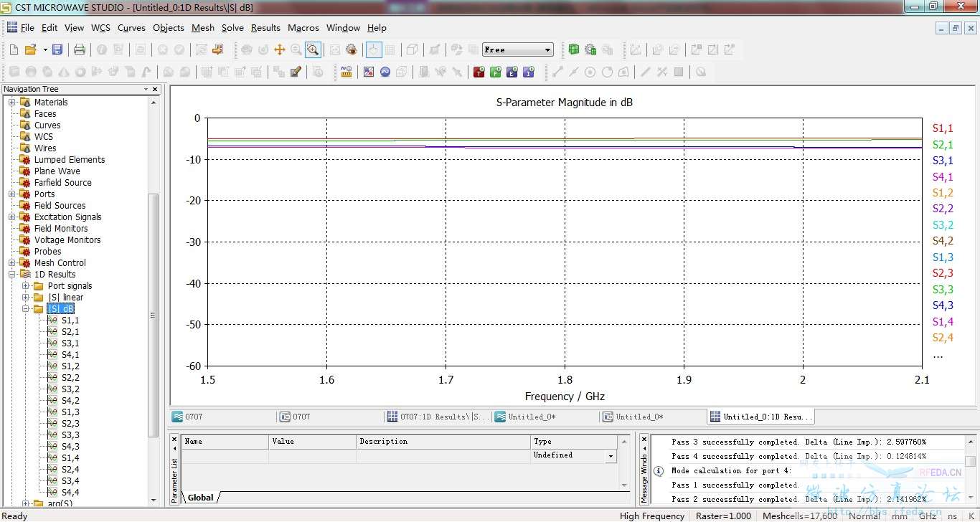Select the Probes tree item
Screen dimensions: 980x522
(x=48, y=252)
